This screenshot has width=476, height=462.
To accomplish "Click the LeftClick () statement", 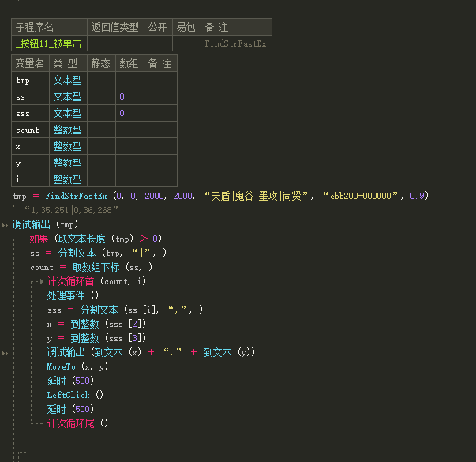I will click(x=75, y=395).
